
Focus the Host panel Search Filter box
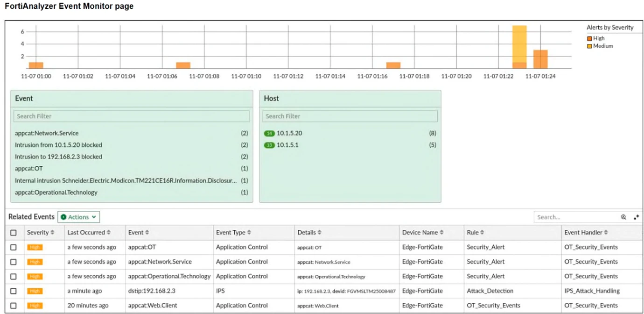click(x=350, y=116)
